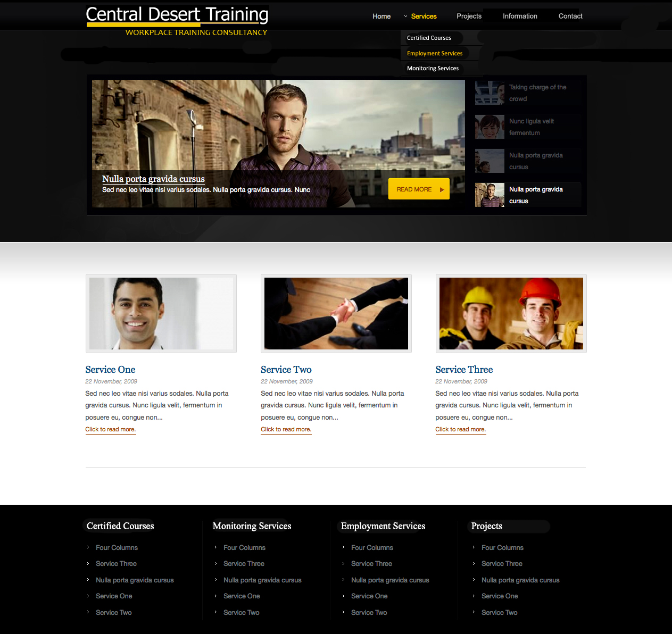The width and height of the screenshot is (672, 634).
Task: Select Certified Courses in Services dropdown
Action: pos(429,38)
